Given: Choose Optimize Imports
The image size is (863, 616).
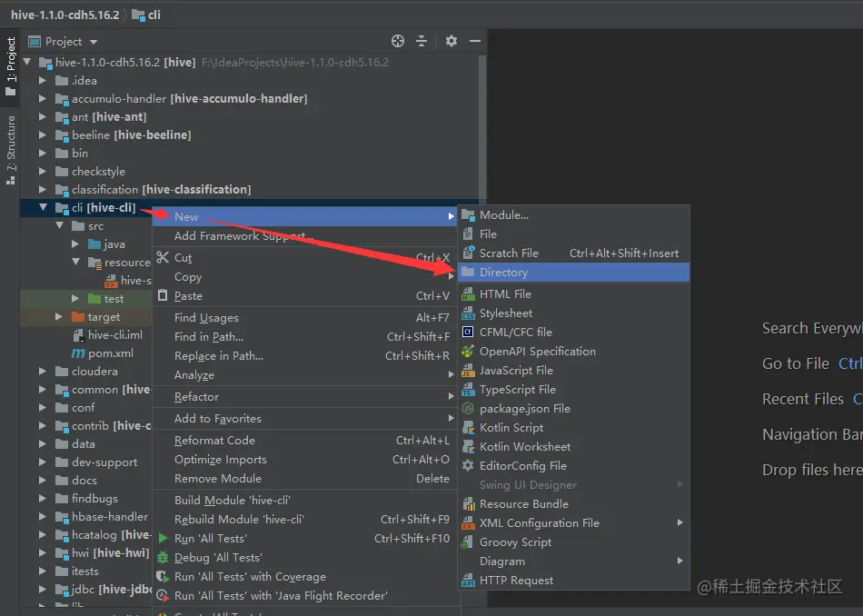Looking at the screenshot, I should coord(305,459).
